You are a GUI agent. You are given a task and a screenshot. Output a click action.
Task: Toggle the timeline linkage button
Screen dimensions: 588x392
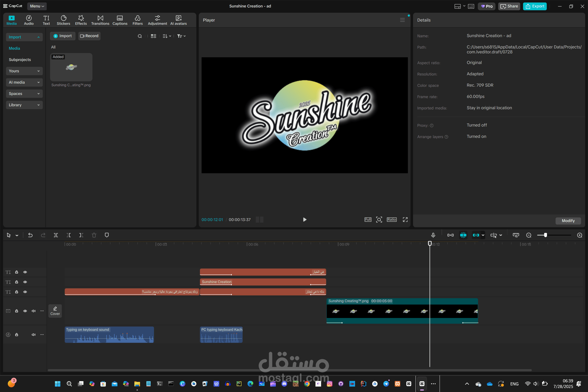(x=476, y=235)
